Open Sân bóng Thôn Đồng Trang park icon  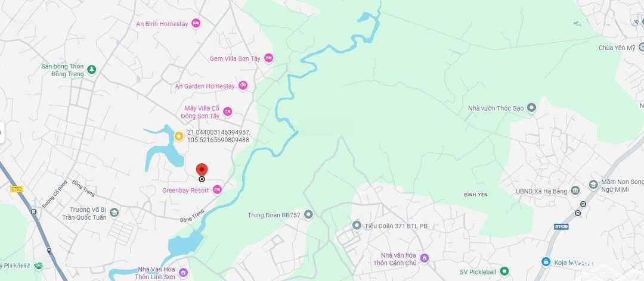(x=92, y=69)
